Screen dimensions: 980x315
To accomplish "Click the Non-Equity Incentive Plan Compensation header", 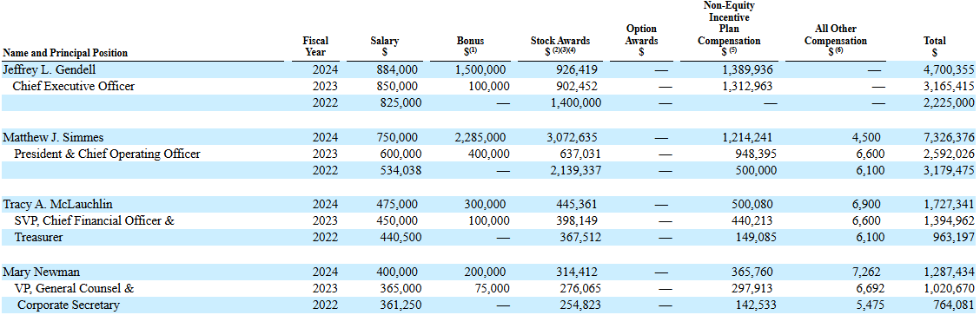I will (x=730, y=30).
